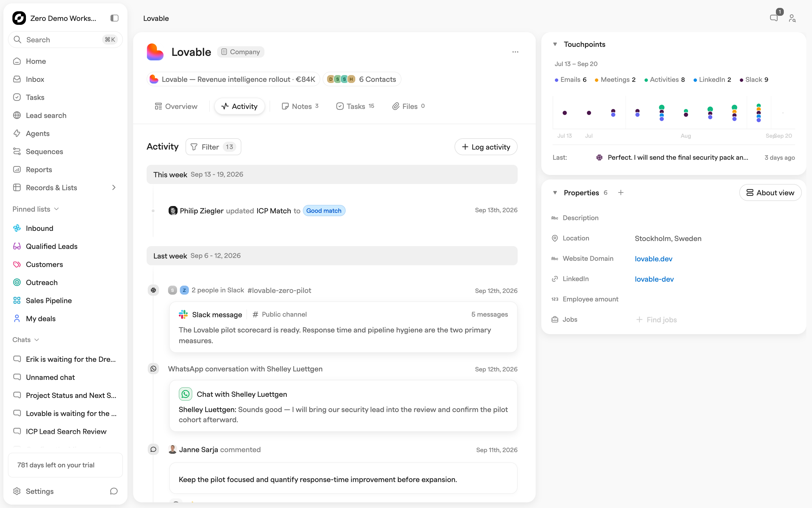Viewport: 812px width, 508px height.
Task: Open the Filter button with 13 filters
Action: coord(213,147)
